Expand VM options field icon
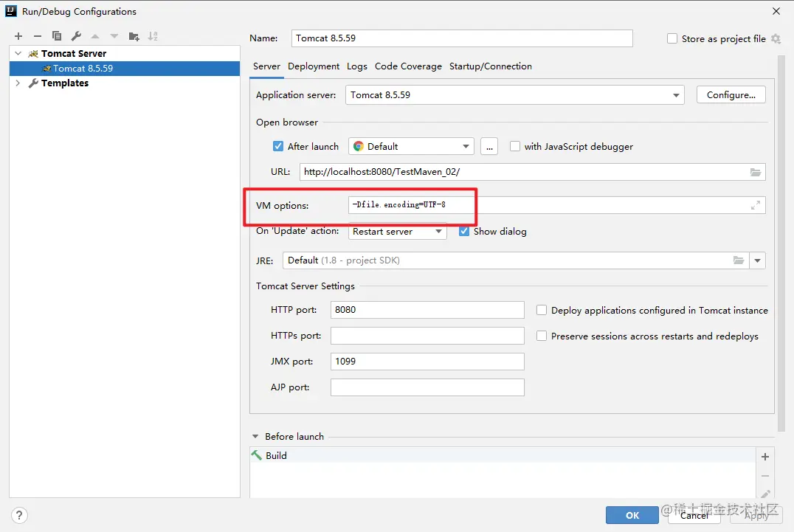This screenshot has height=532, width=794. (756, 205)
